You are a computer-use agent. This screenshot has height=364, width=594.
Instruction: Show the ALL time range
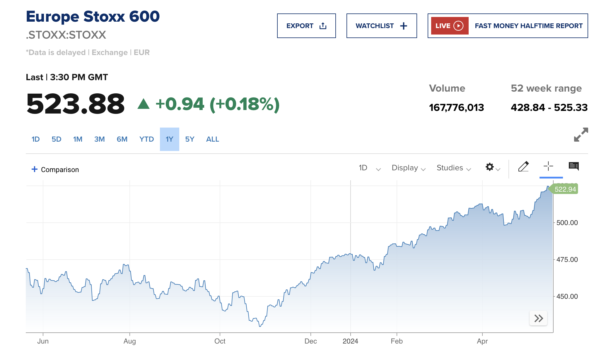click(212, 139)
